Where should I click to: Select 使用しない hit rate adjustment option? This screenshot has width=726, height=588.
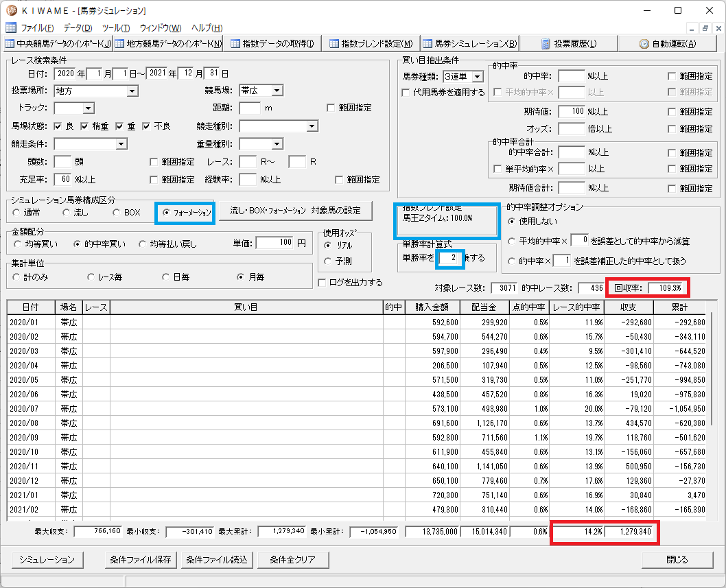[512, 222]
